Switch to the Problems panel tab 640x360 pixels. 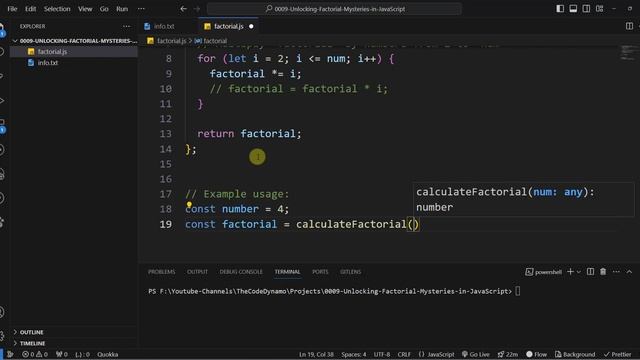(x=161, y=272)
